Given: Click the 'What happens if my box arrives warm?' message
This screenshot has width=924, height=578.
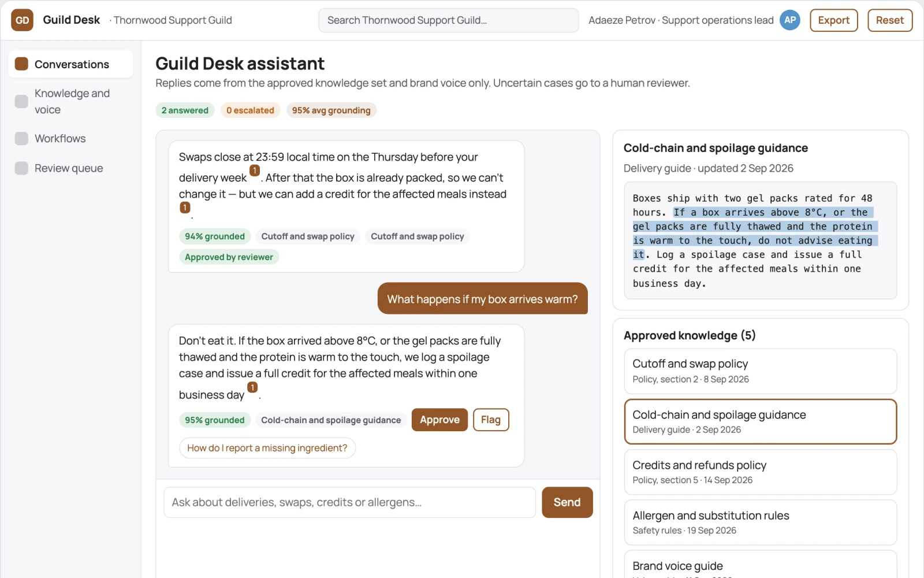Looking at the screenshot, I should [x=483, y=299].
